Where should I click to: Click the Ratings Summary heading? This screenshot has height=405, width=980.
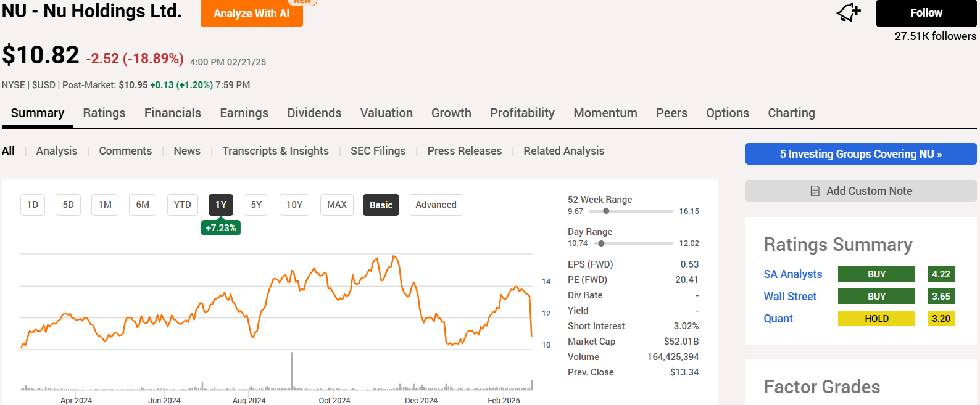point(838,245)
